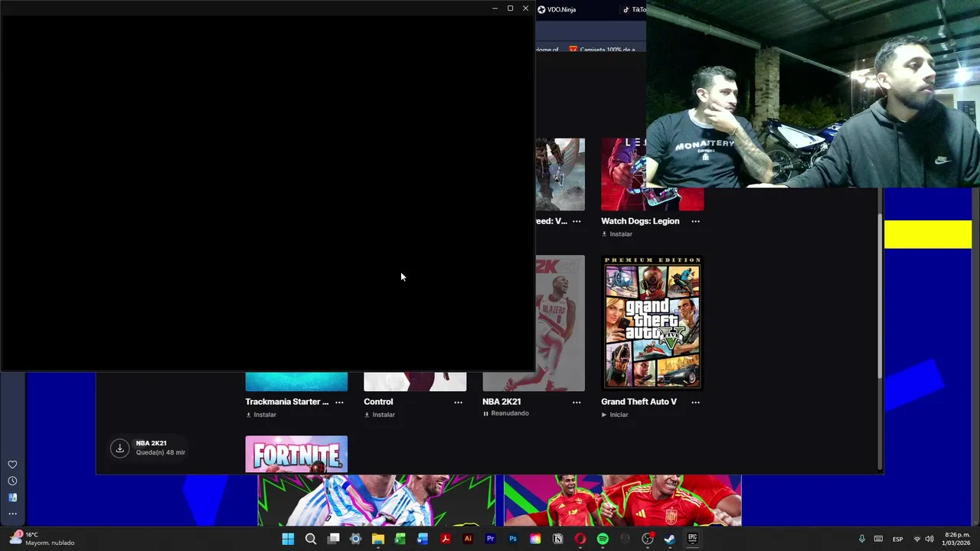Screen dimensions: 980x551
Task: Open Task View on taskbar
Action: click(x=333, y=539)
